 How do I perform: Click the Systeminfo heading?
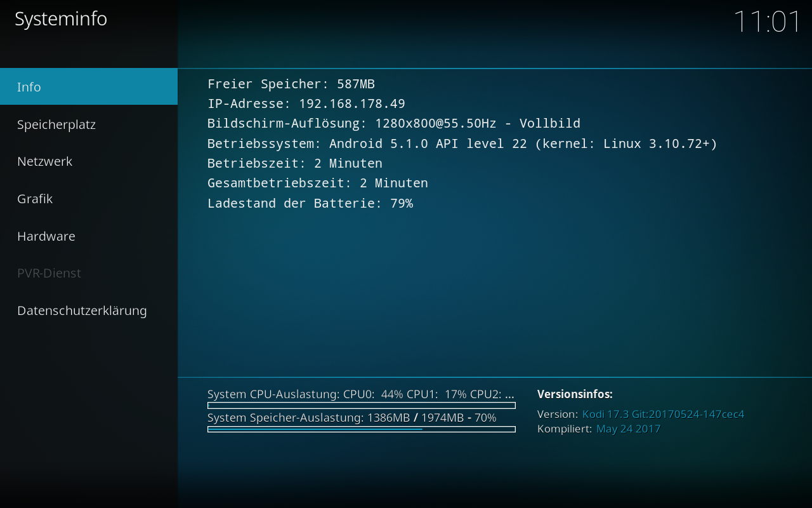[x=61, y=19]
